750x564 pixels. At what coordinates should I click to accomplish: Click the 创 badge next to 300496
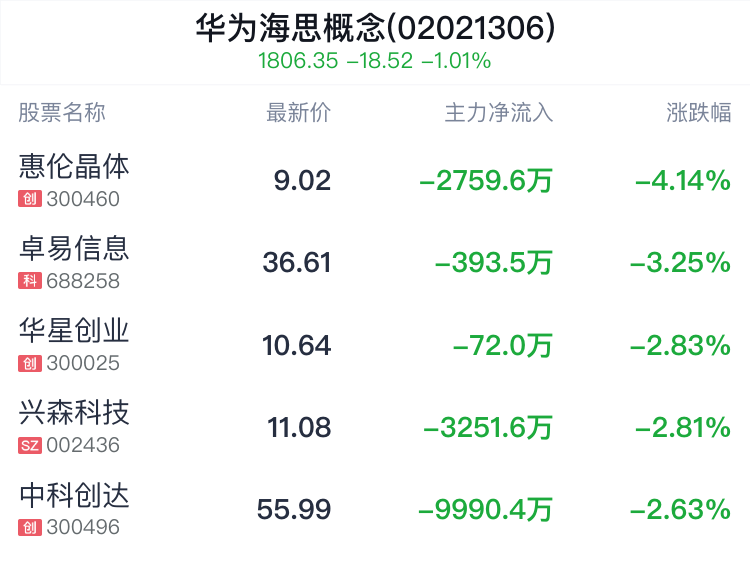click(x=30, y=528)
